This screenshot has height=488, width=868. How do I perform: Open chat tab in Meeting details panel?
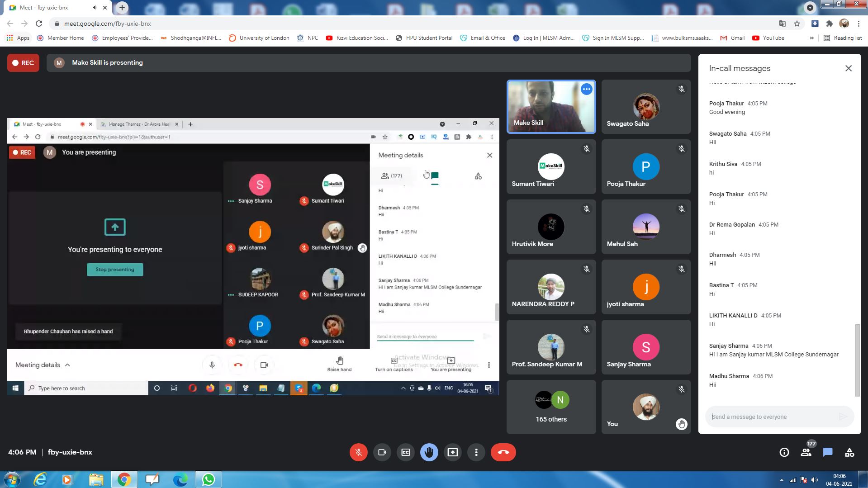[x=435, y=176]
